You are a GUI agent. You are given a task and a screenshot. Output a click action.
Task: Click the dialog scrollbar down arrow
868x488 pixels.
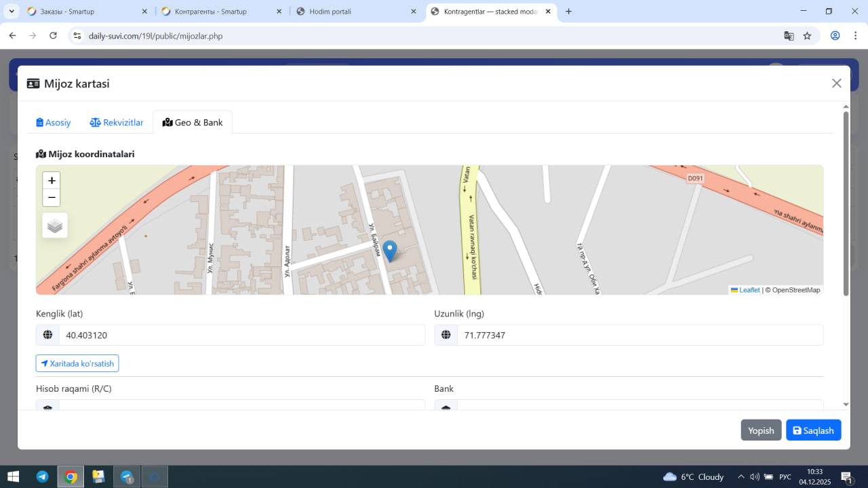click(x=846, y=405)
